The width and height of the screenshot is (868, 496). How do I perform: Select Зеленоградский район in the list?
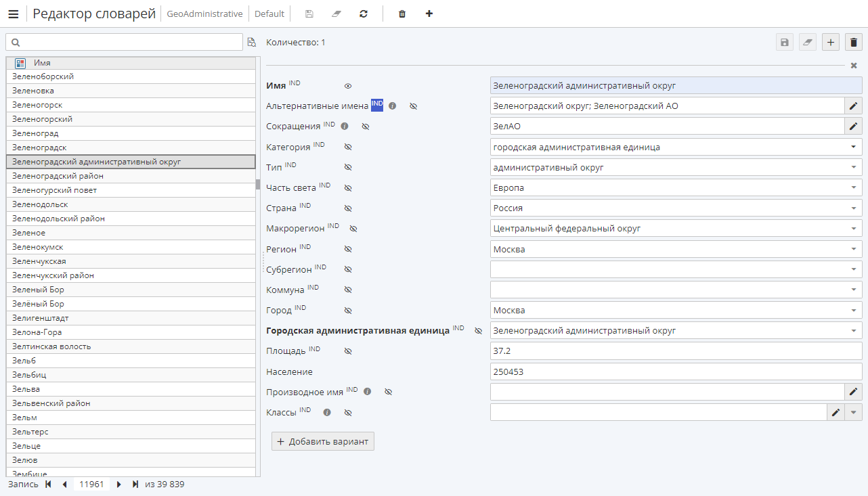pyautogui.click(x=131, y=176)
